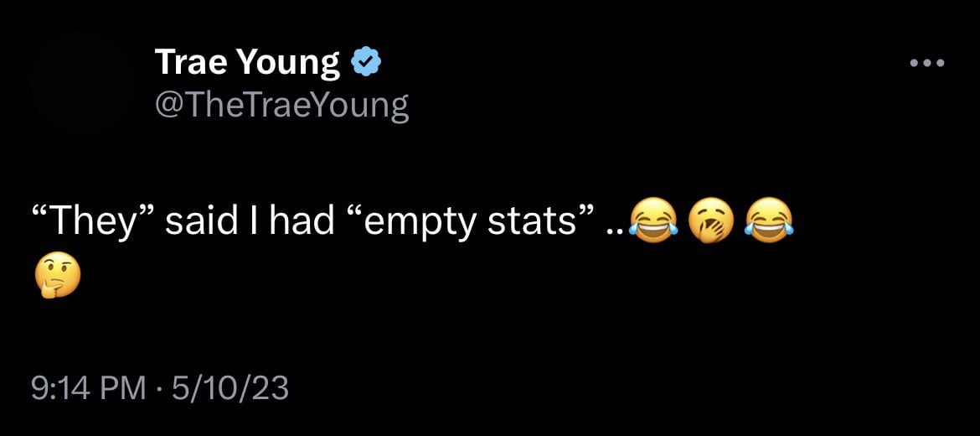Screen dimensions: 980x436
Task: Visit the @TheTraeYoung handle link
Action: pos(281,105)
